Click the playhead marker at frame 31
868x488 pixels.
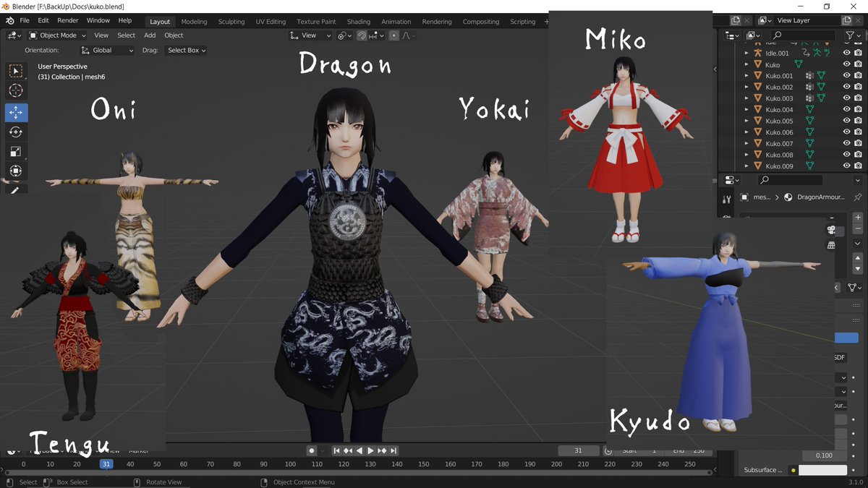point(106,464)
